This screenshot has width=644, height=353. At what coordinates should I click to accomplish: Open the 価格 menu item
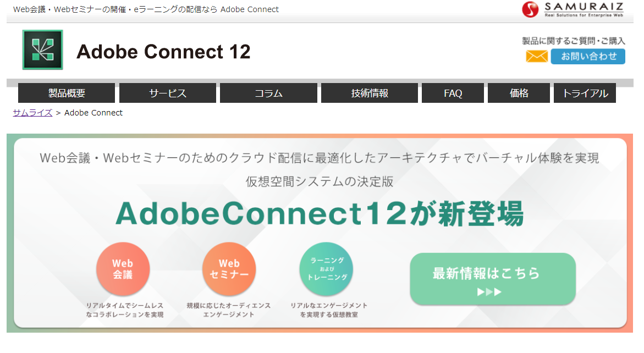(519, 93)
